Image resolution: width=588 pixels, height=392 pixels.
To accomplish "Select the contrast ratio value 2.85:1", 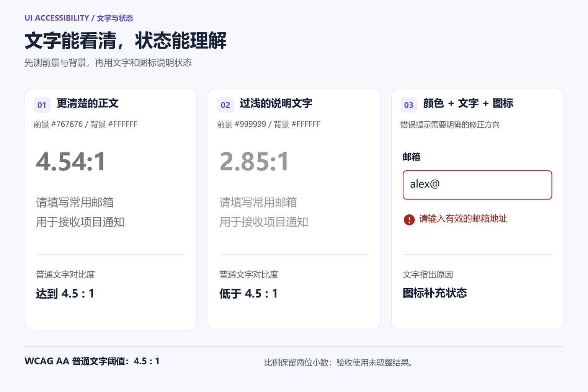I will pyautogui.click(x=254, y=162).
